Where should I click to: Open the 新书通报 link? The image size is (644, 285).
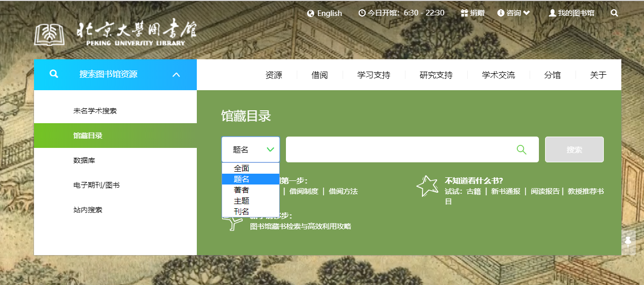[x=505, y=191]
